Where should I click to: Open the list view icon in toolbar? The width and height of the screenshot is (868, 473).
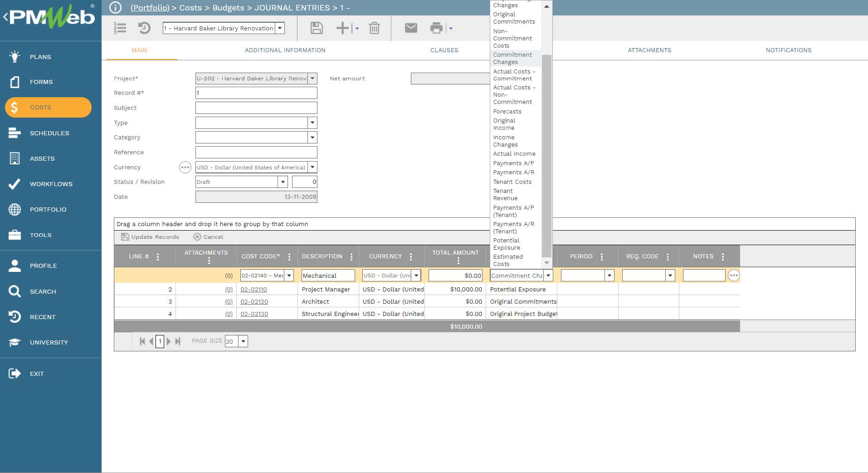click(120, 28)
